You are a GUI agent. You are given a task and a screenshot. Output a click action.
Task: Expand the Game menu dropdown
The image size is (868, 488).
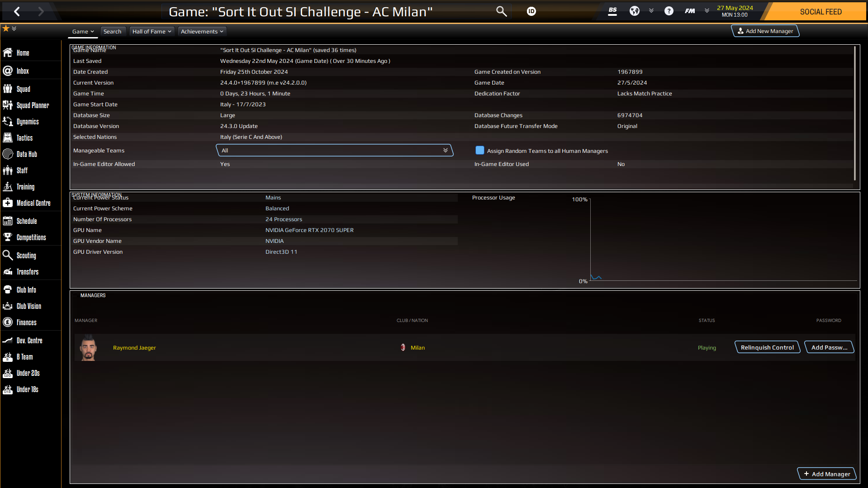(x=83, y=32)
